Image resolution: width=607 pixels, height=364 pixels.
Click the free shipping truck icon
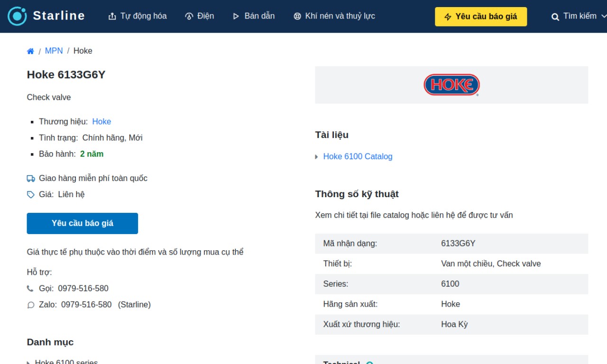pyautogui.click(x=31, y=179)
